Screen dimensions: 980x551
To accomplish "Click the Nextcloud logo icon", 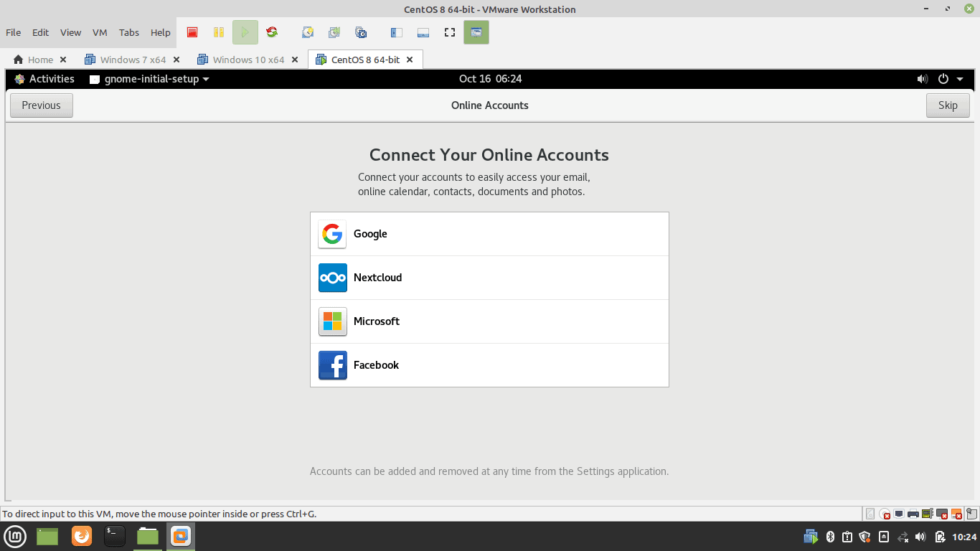I will [x=332, y=278].
